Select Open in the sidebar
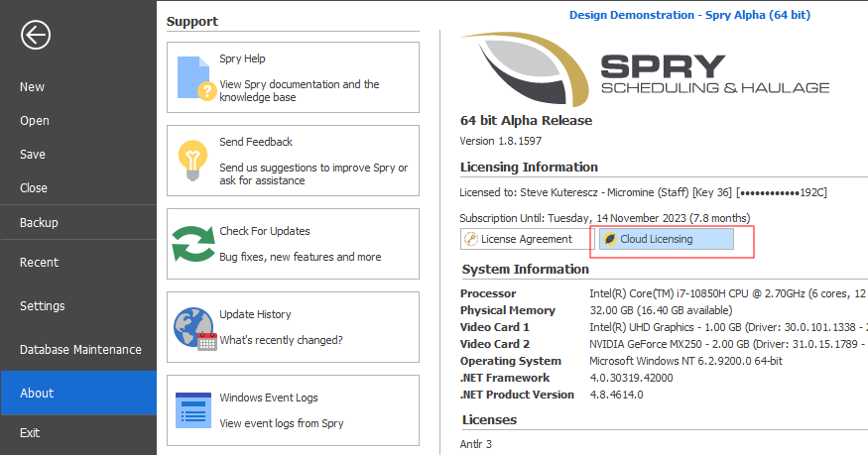Viewport: 868px width, 455px height. click(x=35, y=121)
